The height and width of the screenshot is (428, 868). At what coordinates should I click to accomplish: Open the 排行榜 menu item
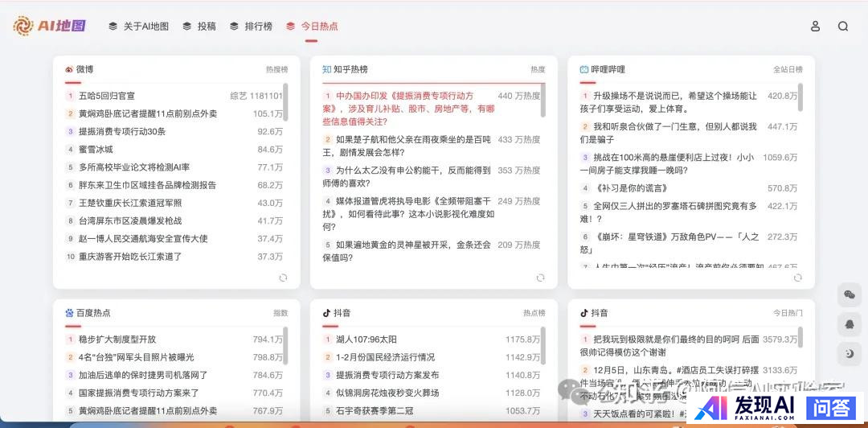coord(251,26)
